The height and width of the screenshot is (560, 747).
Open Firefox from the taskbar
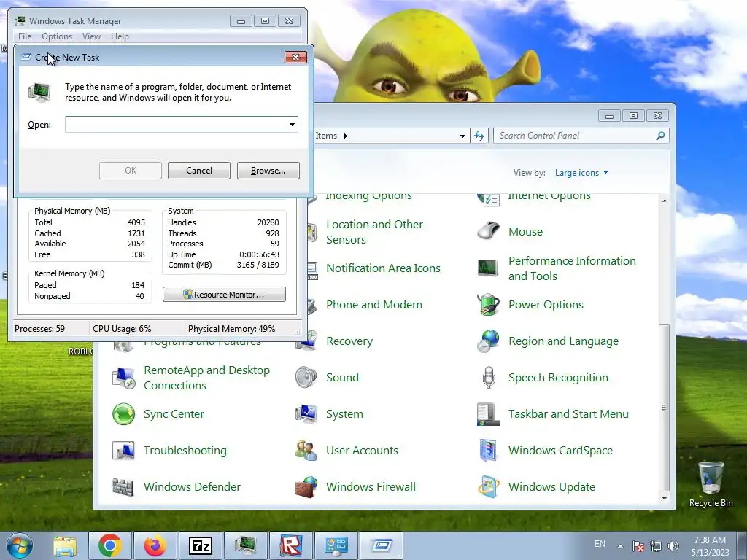[x=155, y=545]
